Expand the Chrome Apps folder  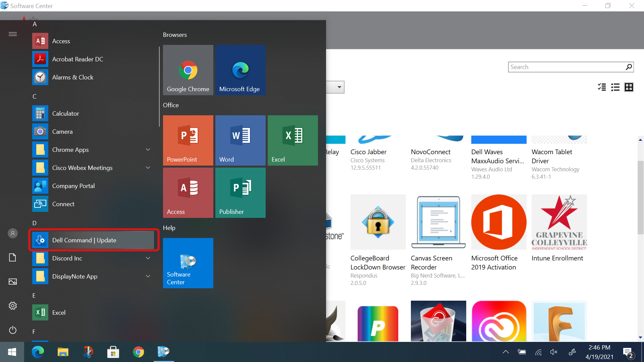pyautogui.click(x=148, y=149)
